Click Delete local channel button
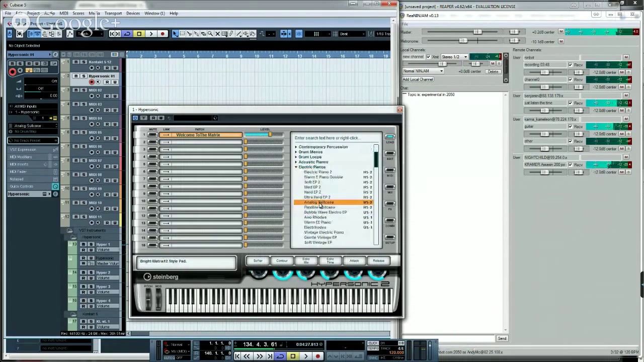Screen dimensions: 644x362 tap(493, 71)
